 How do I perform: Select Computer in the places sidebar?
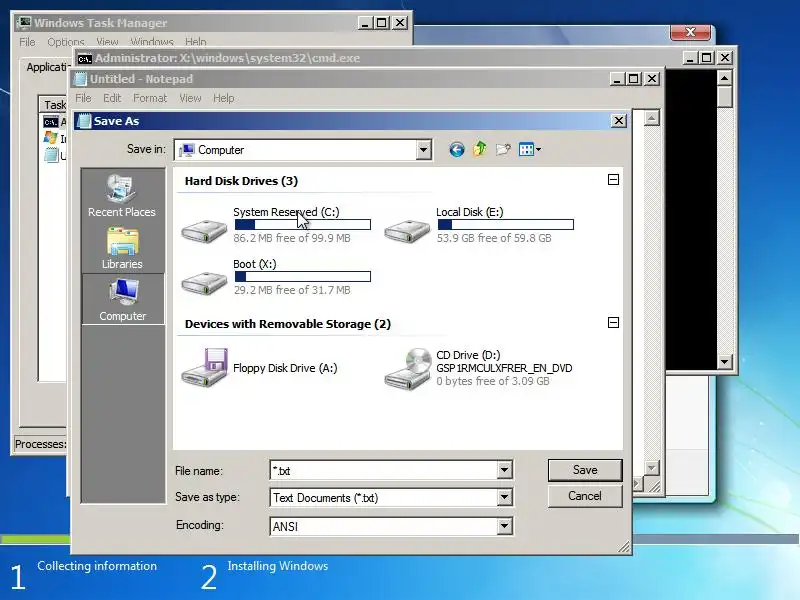pos(123,299)
